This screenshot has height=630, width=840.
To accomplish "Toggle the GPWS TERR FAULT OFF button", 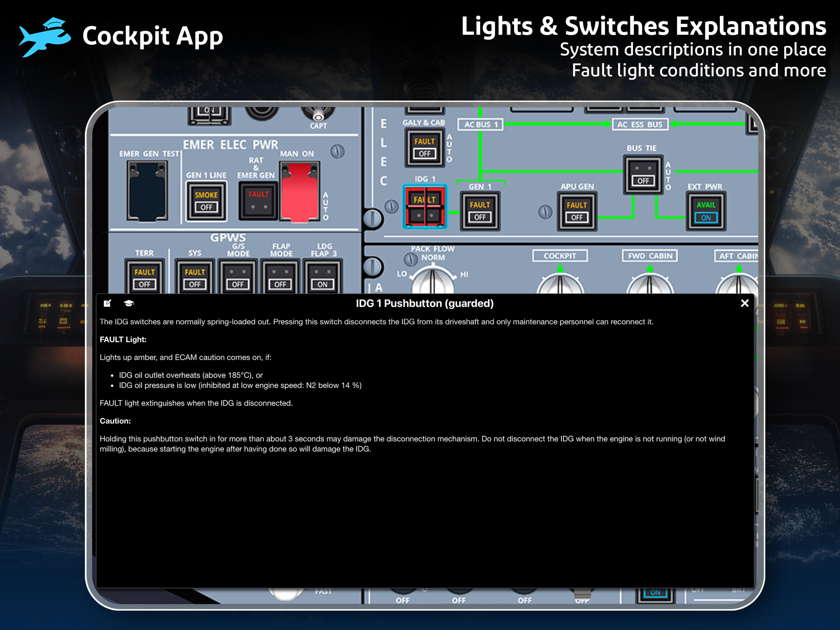I will click(x=144, y=278).
